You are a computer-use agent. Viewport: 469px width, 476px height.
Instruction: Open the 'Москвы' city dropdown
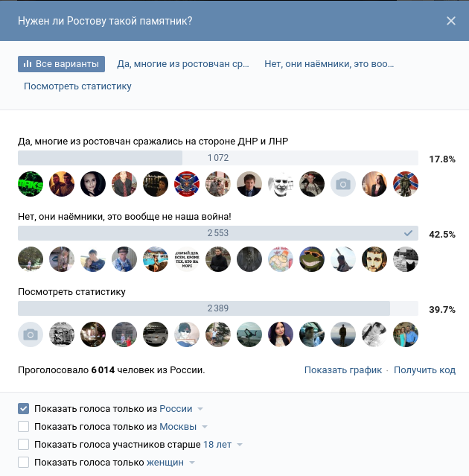click(184, 427)
